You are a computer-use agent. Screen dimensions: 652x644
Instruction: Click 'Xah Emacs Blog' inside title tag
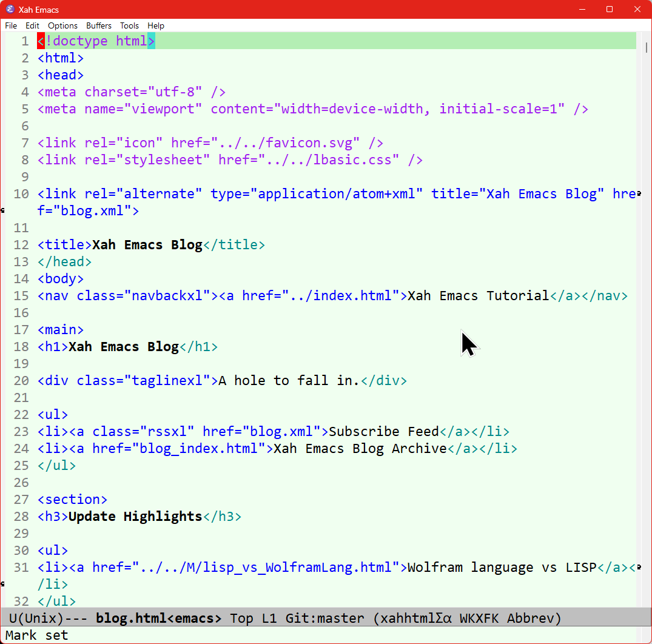[147, 245]
